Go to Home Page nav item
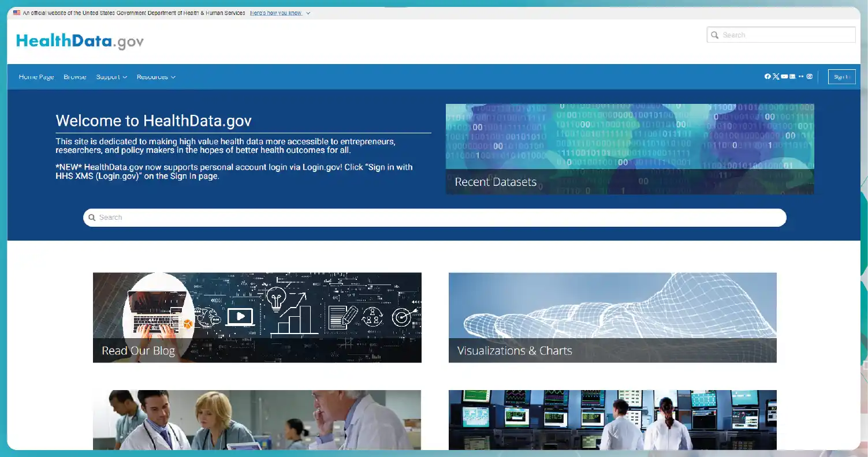Image resolution: width=868 pixels, height=457 pixels. [x=36, y=77]
